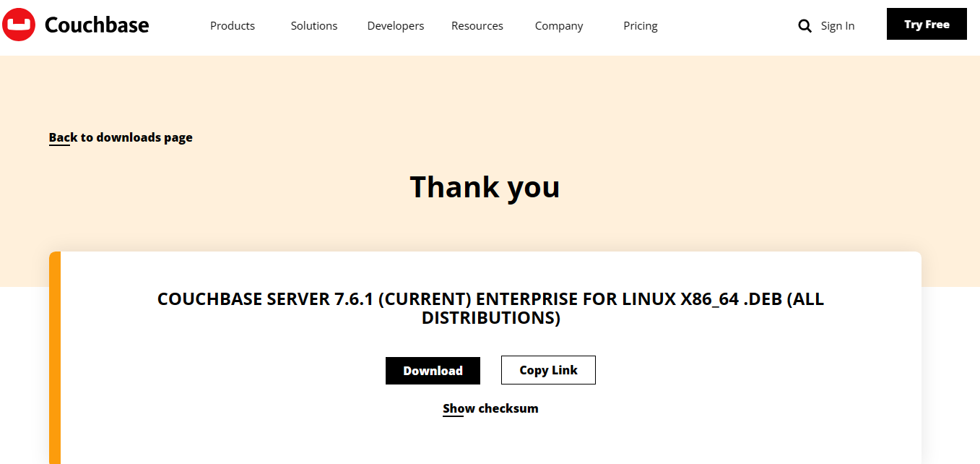
Task: Click the Copy Link button
Action: [x=548, y=370]
